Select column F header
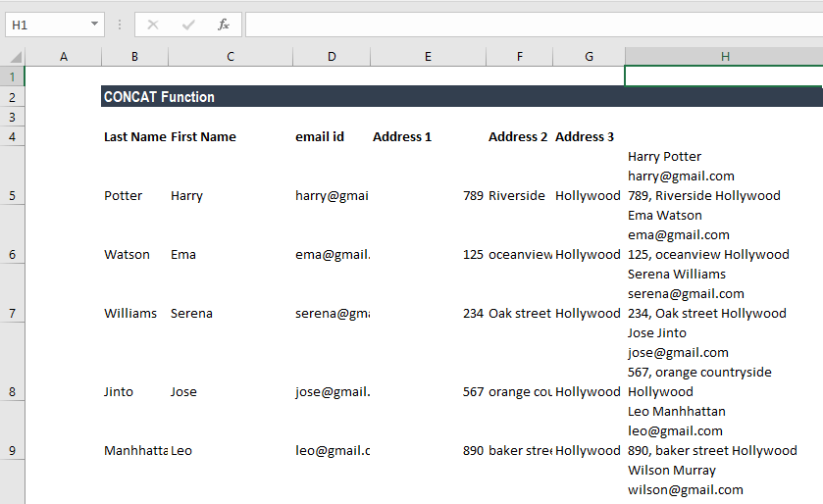The height and width of the screenshot is (504, 823). (x=520, y=57)
